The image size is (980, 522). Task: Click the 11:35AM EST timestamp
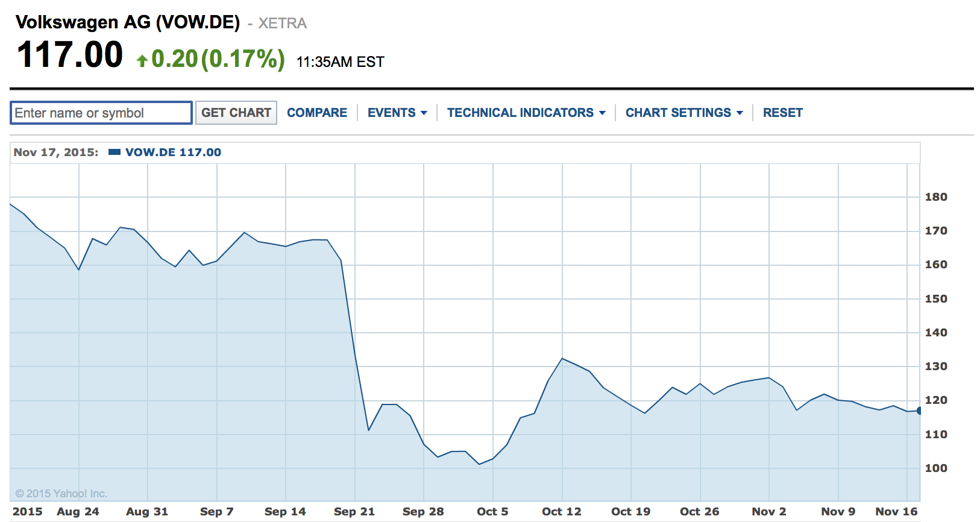(340, 62)
